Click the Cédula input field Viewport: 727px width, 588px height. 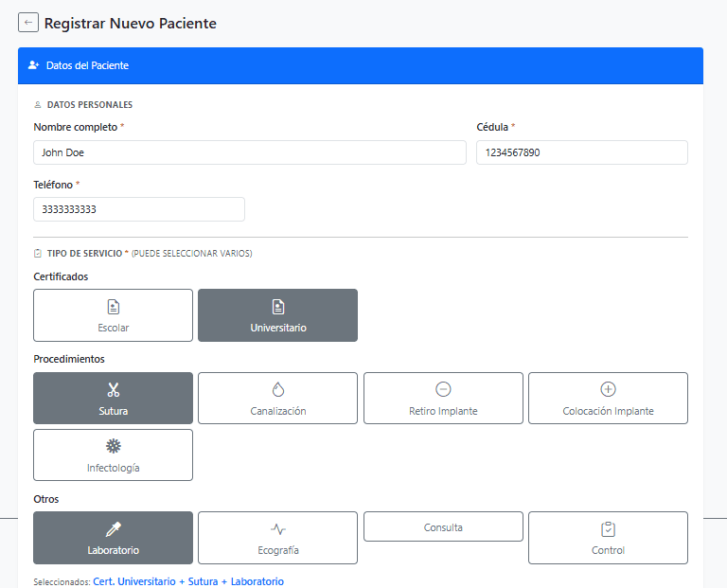click(581, 152)
